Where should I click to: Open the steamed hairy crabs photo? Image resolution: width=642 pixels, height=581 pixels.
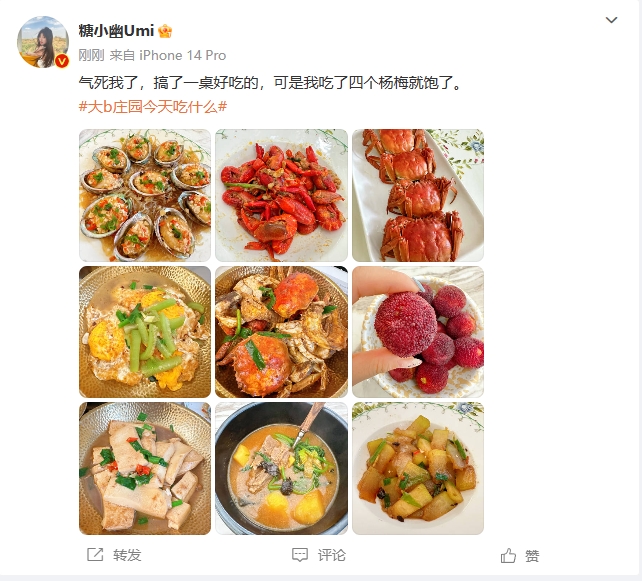coord(418,195)
